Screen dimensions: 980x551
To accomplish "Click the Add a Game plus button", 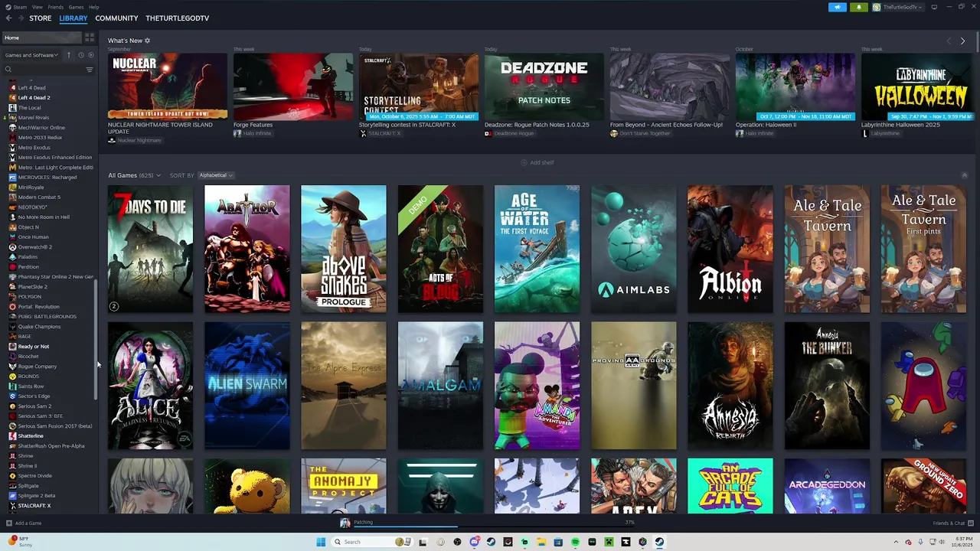I will 9,523.
